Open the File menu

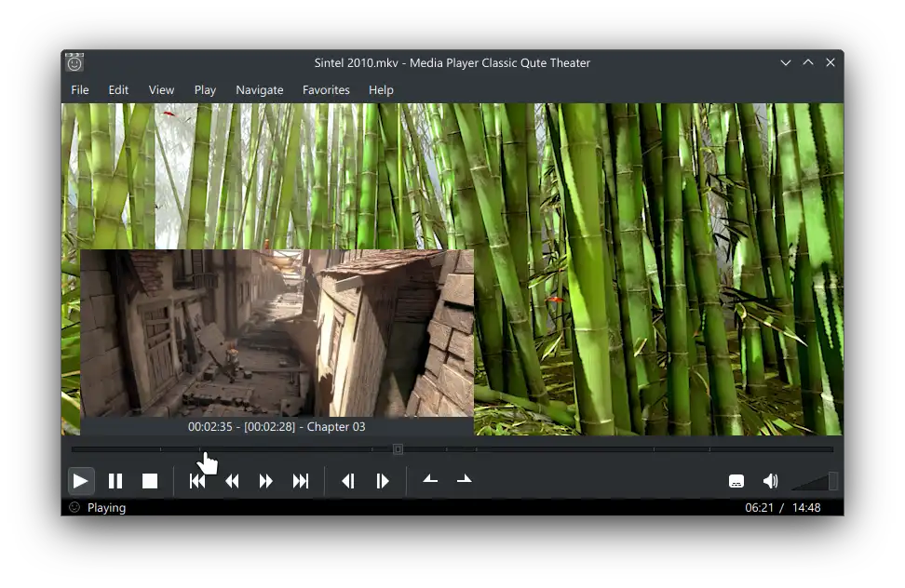point(80,90)
